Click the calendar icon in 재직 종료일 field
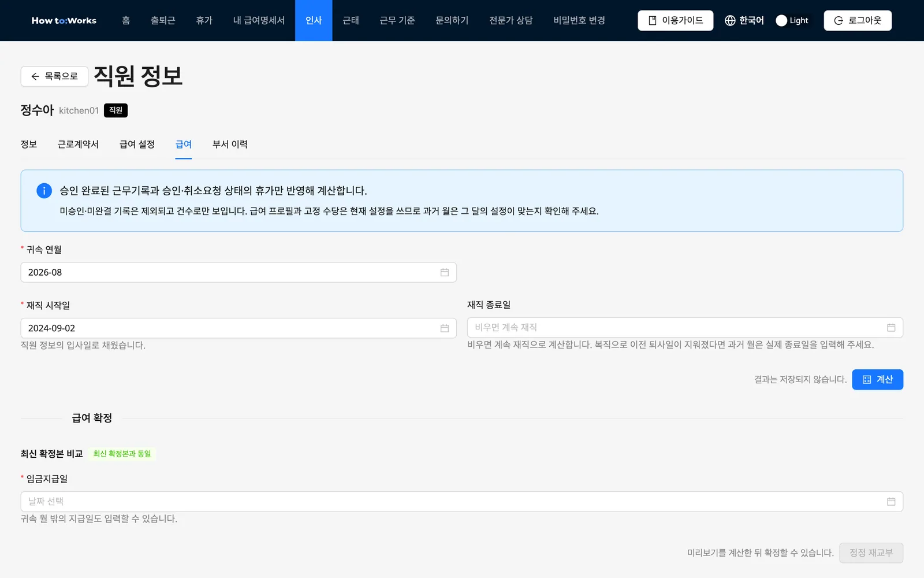 pos(891,328)
